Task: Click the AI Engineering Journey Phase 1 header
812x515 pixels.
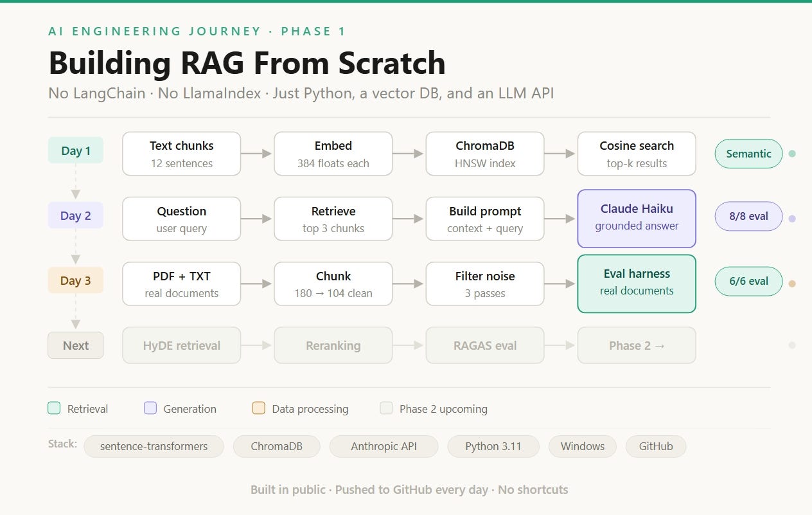Action: [197, 31]
